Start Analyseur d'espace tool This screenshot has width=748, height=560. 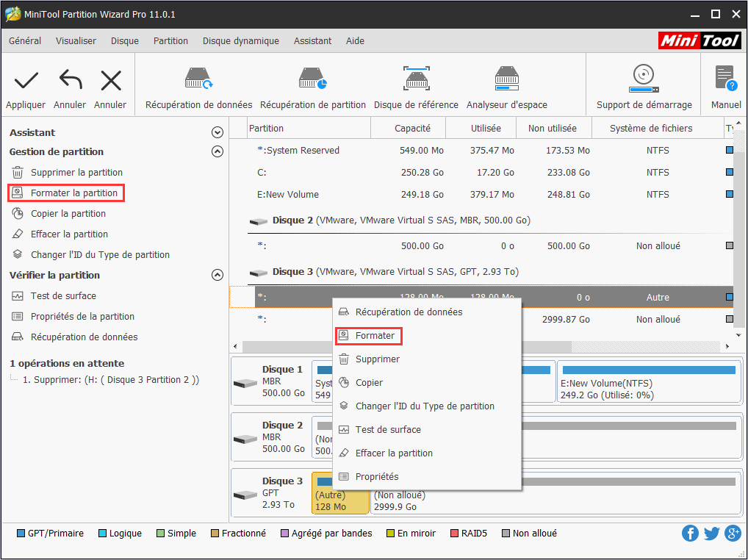tap(506, 81)
